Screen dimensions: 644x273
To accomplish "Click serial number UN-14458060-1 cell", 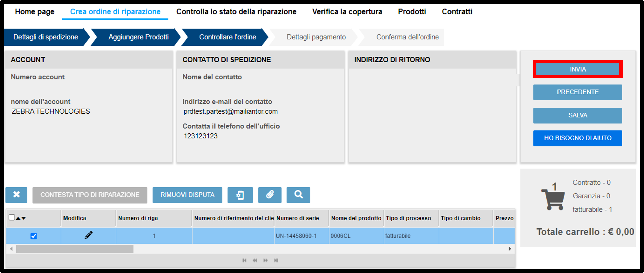I will (x=302, y=236).
